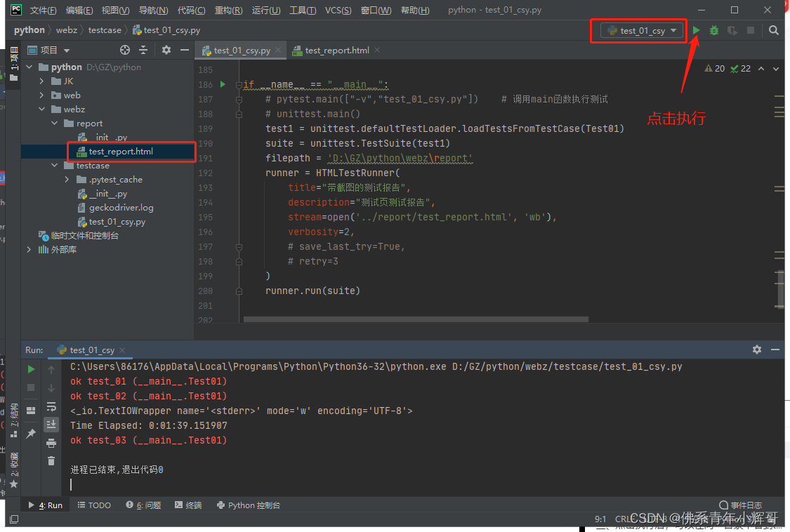Screen dimensions: 790x532
Task: Click down-the-stack-trace arrow in Run panel
Action: (x=51, y=388)
